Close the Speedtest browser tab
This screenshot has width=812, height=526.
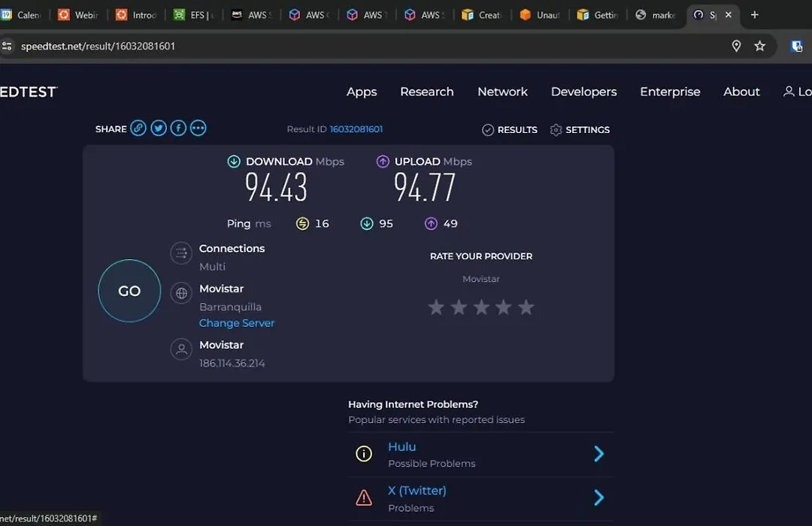729,14
